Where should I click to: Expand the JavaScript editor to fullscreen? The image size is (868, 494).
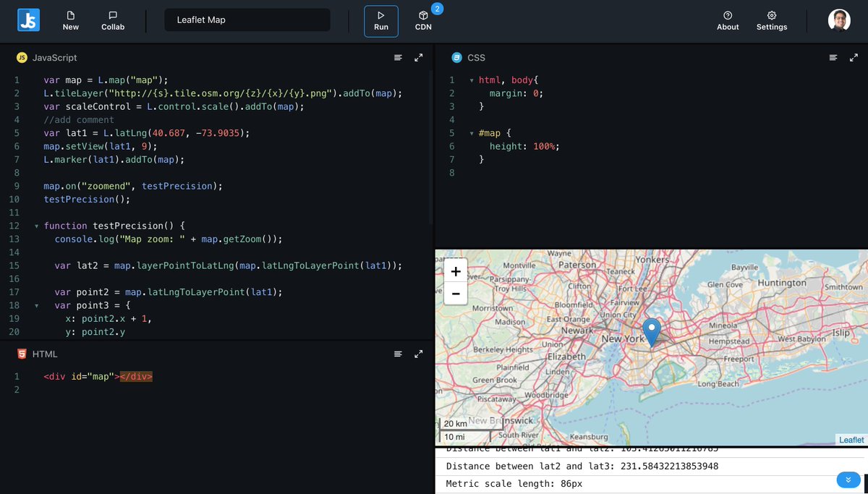[x=419, y=57]
